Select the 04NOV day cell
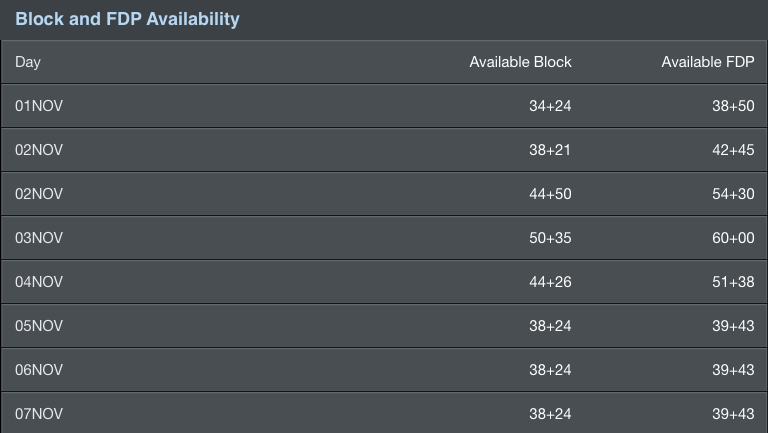 coord(39,282)
